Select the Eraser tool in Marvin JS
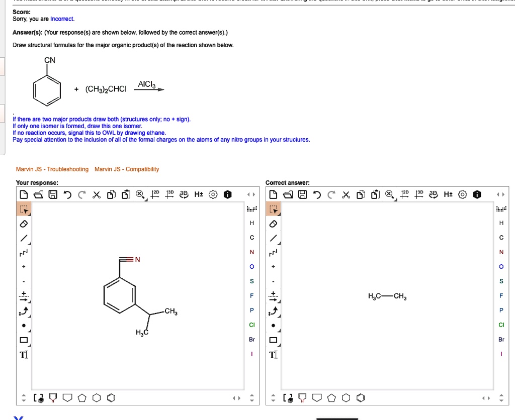 point(23,224)
